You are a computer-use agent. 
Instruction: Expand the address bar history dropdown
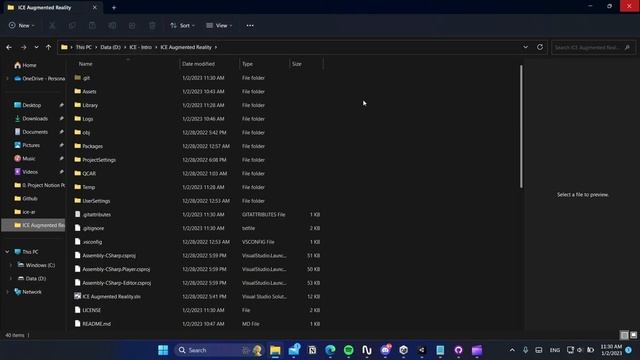pyautogui.click(x=525, y=47)
